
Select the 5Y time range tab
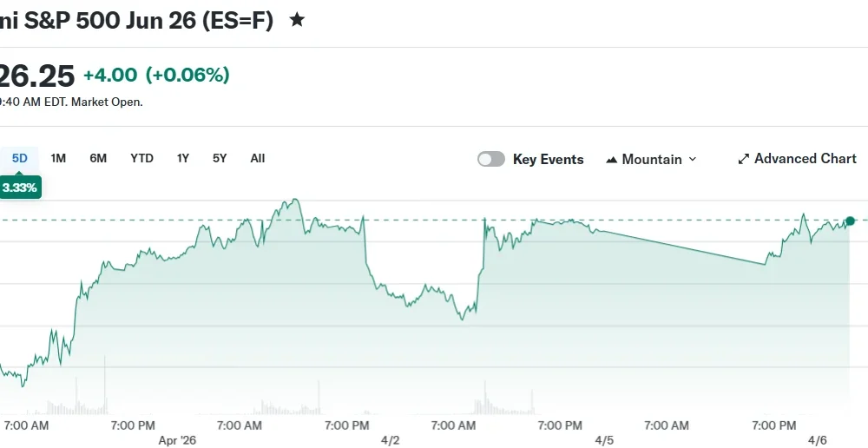click(x=220, y=158)
